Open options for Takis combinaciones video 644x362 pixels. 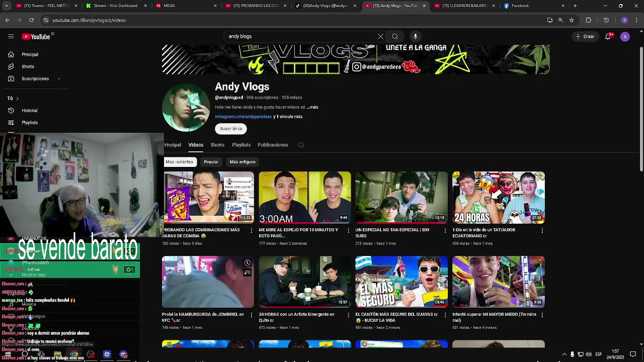(x=252, y=230)
